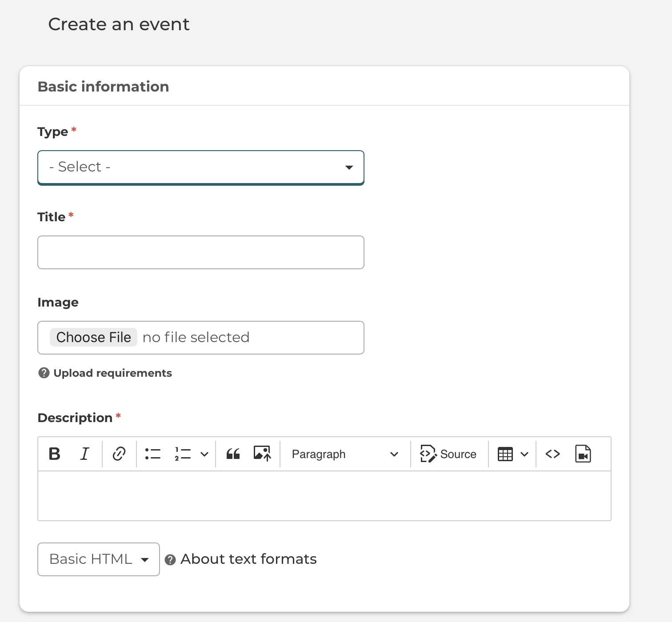Insert a block quote
Screen dimensions: 672x622
coord(233,454)
